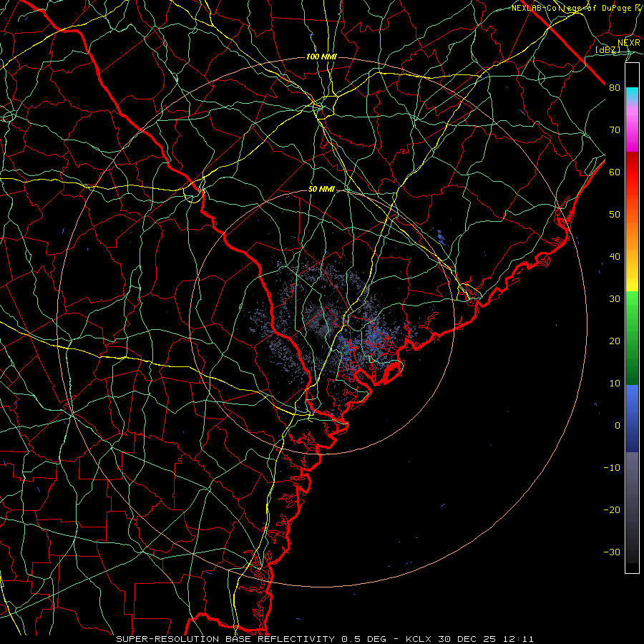Image resolution: width=644 pixels, height=644 pixels.
Task: Click the blue segment of the color bar
Action: 632,419
